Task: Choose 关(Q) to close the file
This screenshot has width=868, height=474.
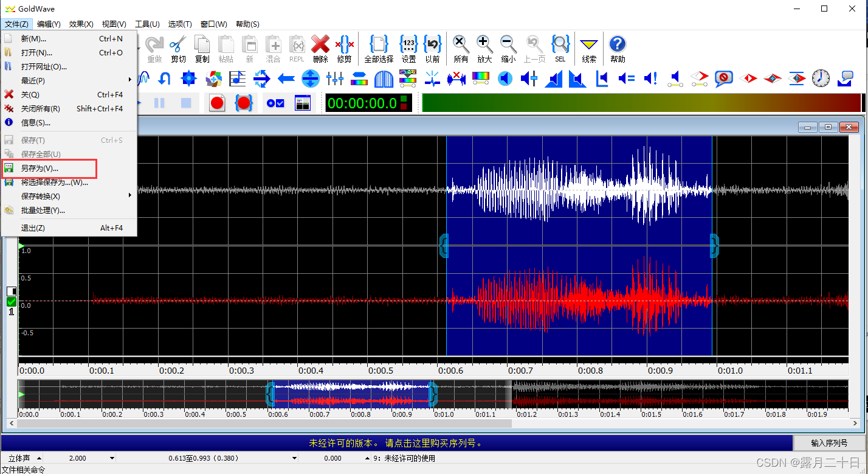Action: tap(69, 94)
